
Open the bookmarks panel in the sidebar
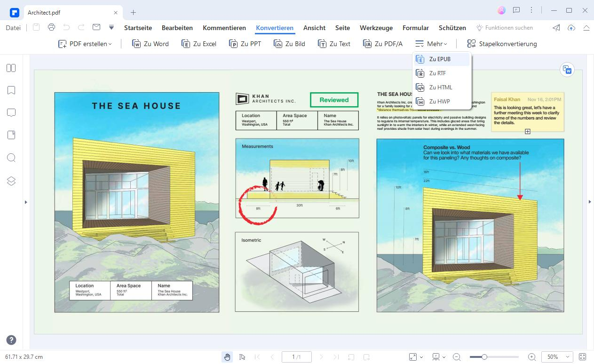[x=11, y=90]
